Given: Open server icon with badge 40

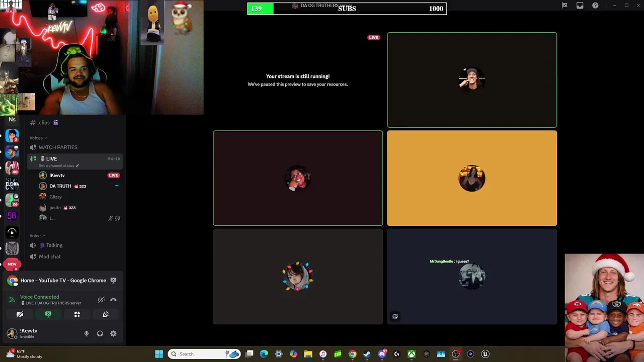Looking at the screenshot, I should (12, 167).
